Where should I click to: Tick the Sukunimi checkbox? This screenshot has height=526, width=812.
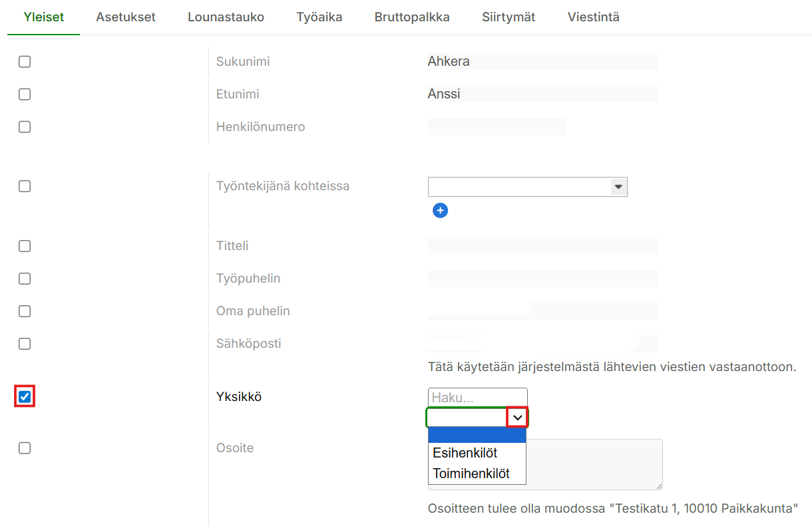(25, 62)
